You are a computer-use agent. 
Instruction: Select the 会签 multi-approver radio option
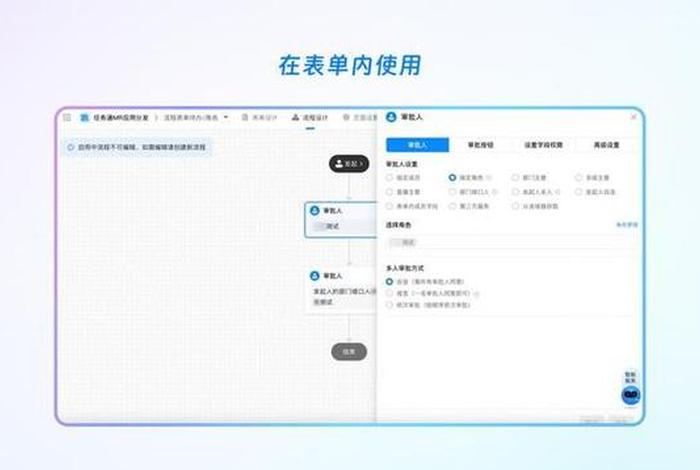390,282
